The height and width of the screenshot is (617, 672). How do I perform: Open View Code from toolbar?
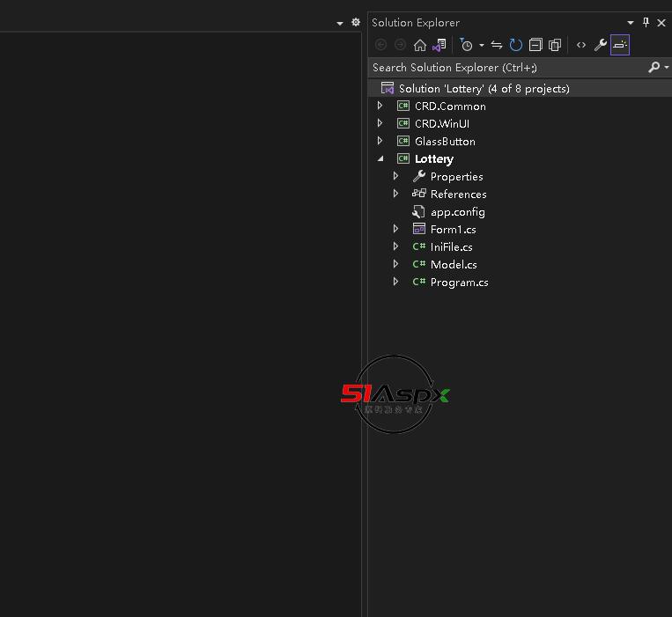coord(581,45)
